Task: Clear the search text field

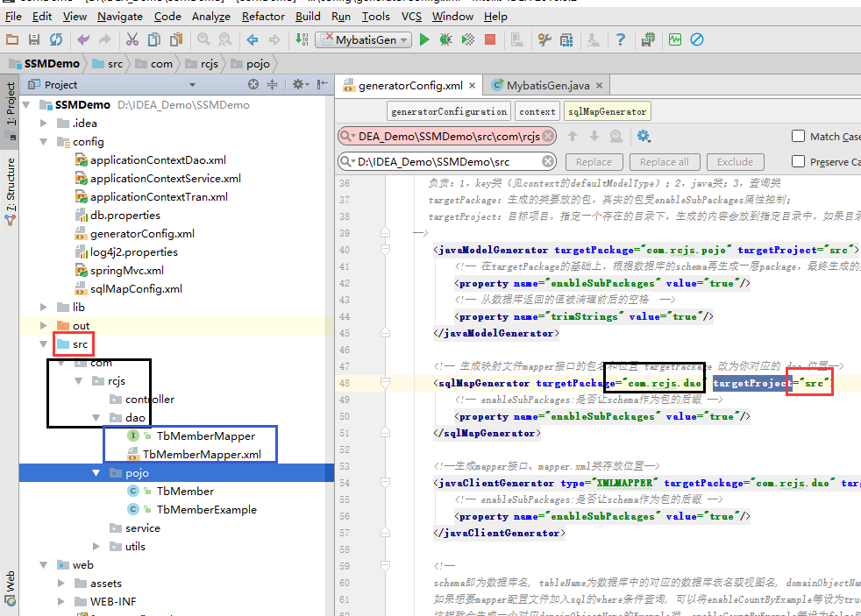Action: point(548,136)
